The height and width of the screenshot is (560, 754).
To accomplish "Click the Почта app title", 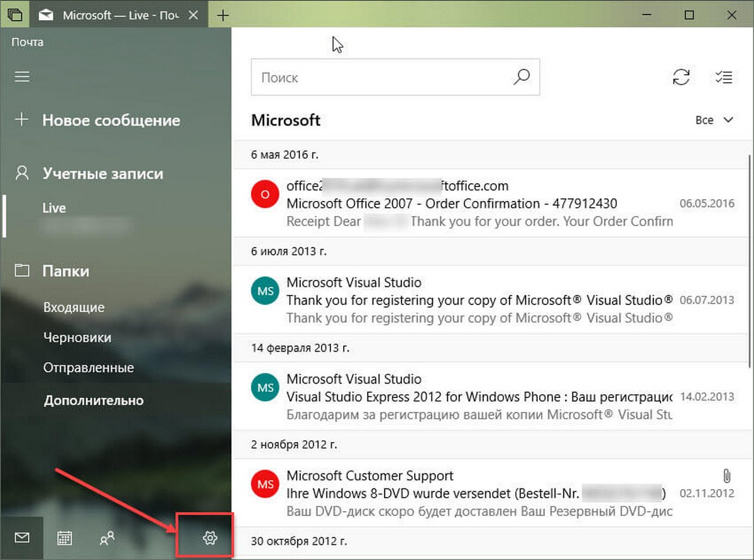I will (x=28, y=42).
